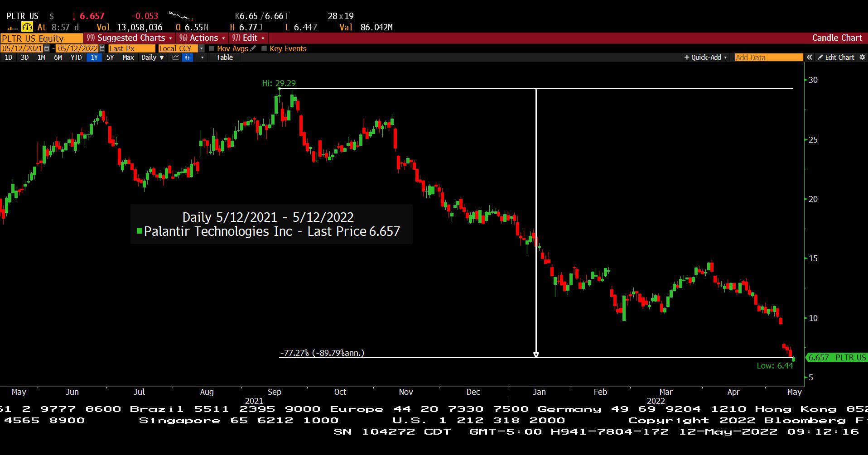Click the Edit Chart button
Viewport: 868px width, 455px height.
(x=836, y=57)
